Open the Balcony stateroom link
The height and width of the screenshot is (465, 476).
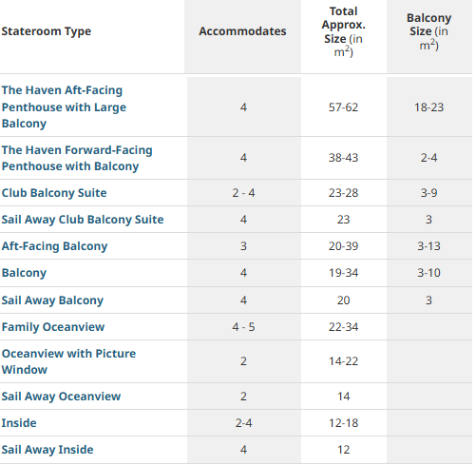coord(24,273)
